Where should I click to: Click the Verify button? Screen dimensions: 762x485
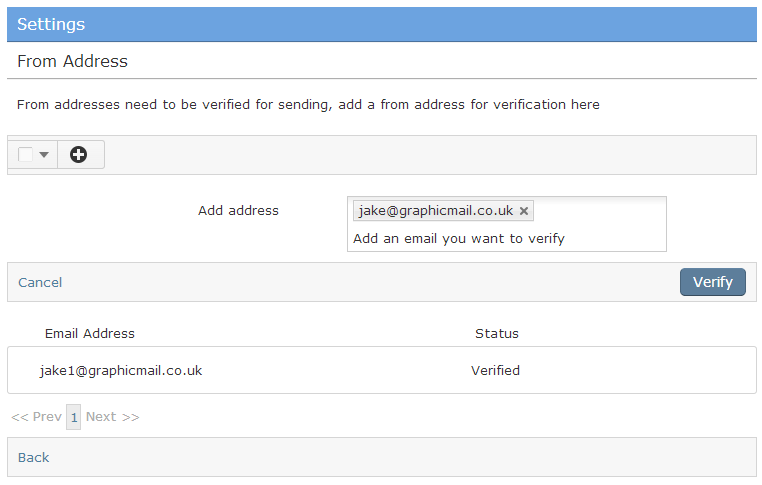pyautogui.click(x=712, y=282)
